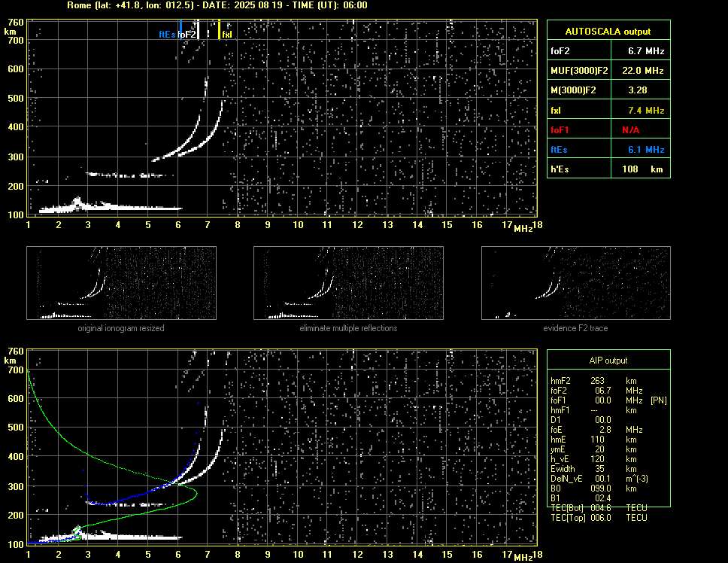The image size is (728, 563).
Task: Click the 'evidence F2 trace' caption
Action: pos(575,328)
